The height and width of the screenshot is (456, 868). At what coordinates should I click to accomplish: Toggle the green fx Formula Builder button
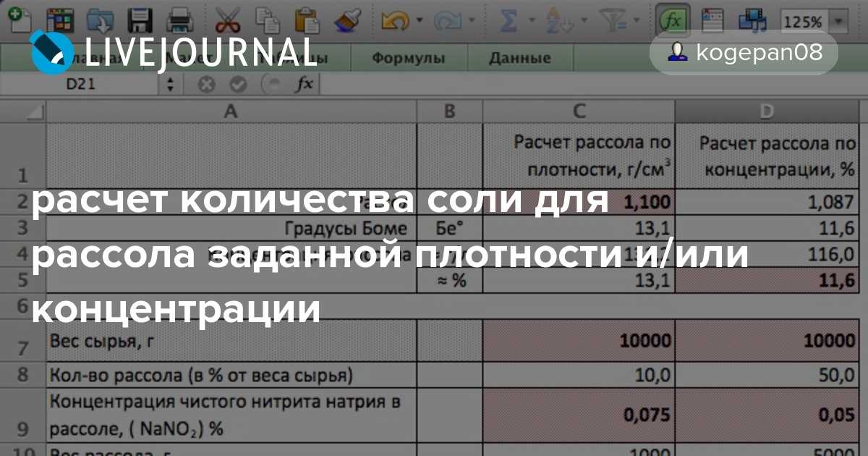(673, 21)
